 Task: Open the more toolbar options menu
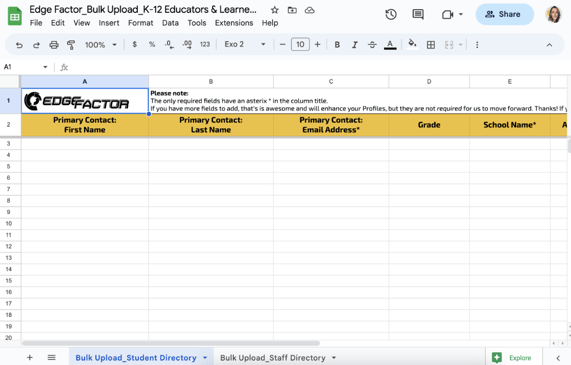477,45
